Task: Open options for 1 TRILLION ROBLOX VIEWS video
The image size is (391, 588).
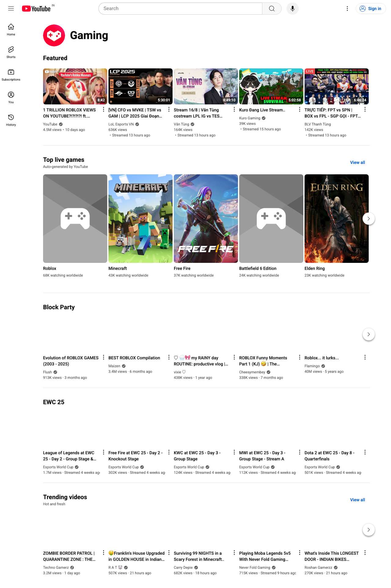Action: [x=104, y=109]
